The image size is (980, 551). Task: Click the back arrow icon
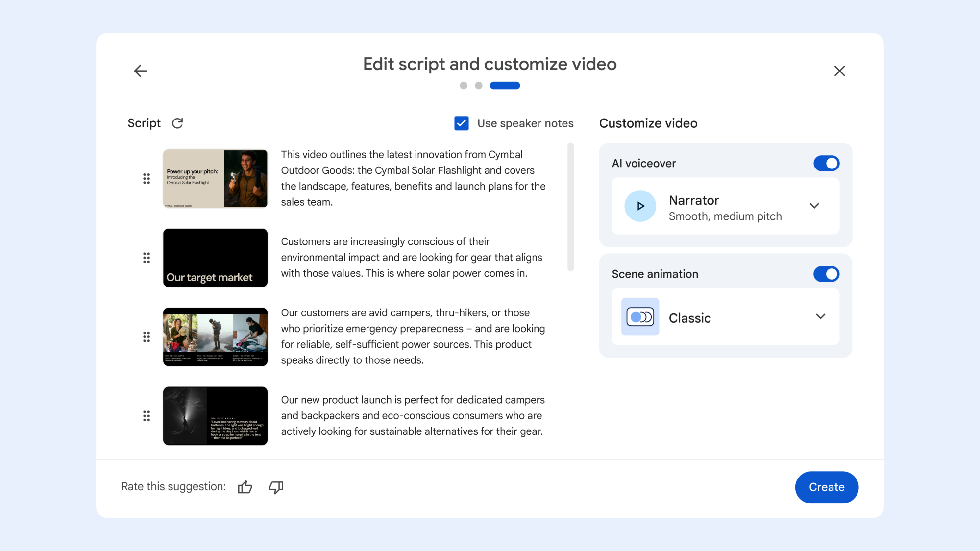pyautogui.click(x=140, y=71)
